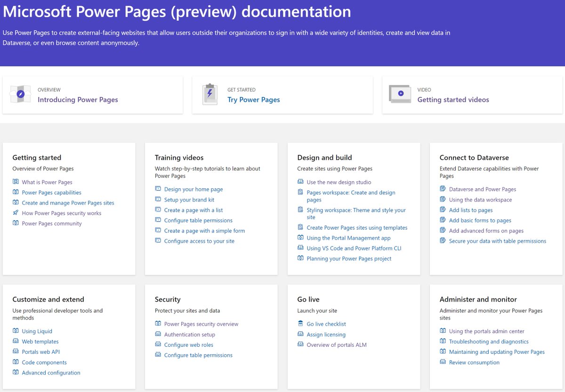Click the icon beside Setup your brand kit
This screenshot has width=565, height=392.
coord(158,200)
